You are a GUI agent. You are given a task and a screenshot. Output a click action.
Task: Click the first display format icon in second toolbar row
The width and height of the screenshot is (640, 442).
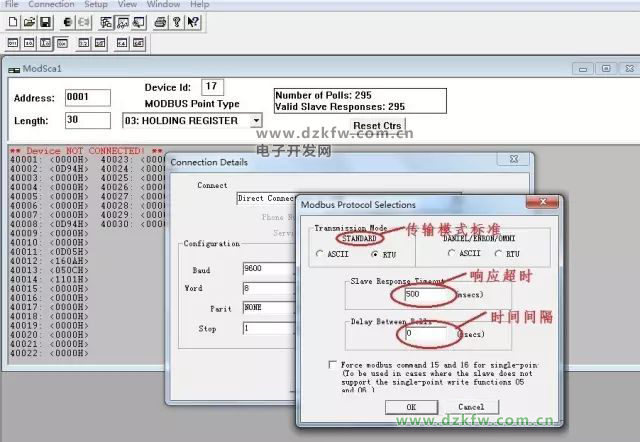click(13, 43)
